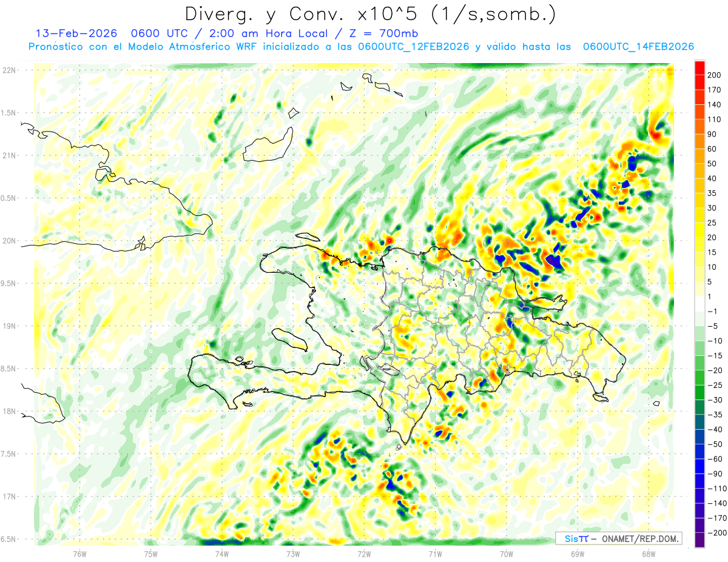Click the "-20" color scale value
The width and height of the screenshot is (728, 562).
click(x=715, y=370)
